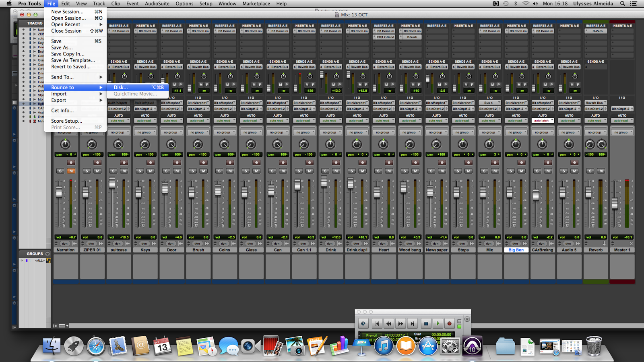Solo the Coins track

(x=219, y=171)
